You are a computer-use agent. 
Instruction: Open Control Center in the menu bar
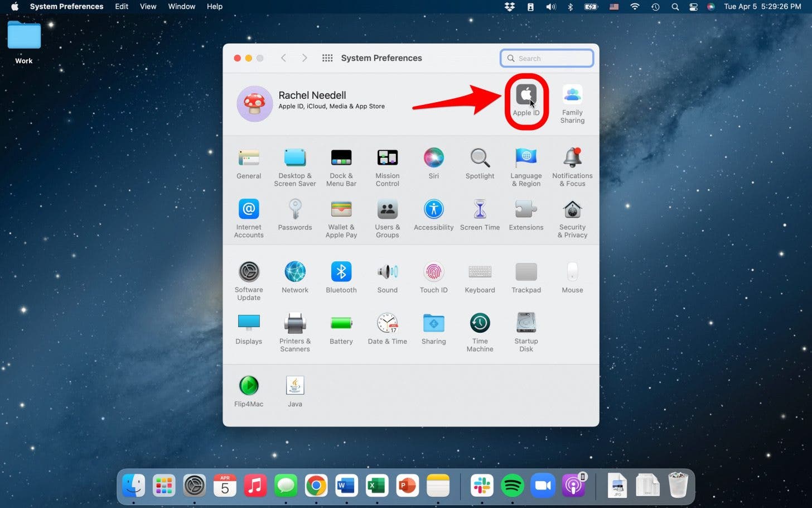(693, 7)
